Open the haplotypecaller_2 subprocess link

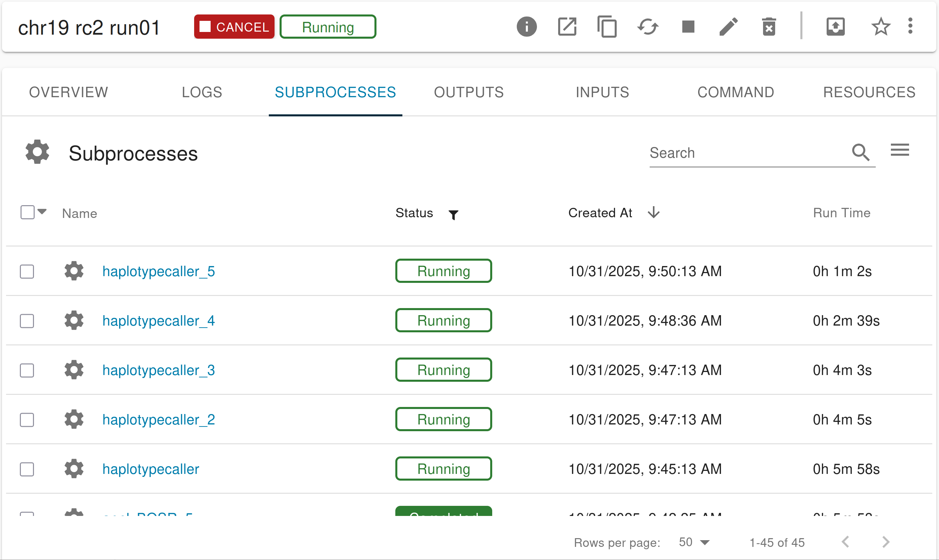(158, 419)
